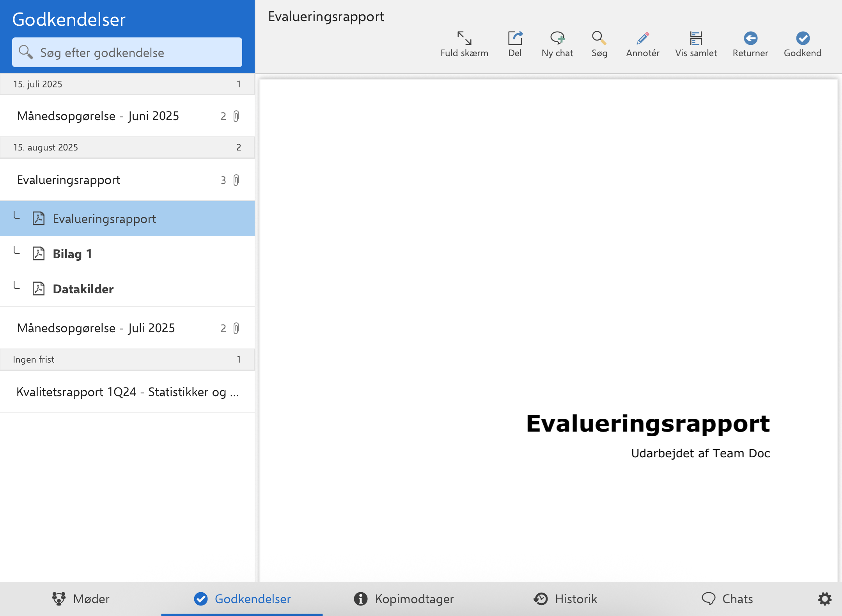Switch to the Møder tab
Viewport: 842px width, 616px height.
pos(81,599)
